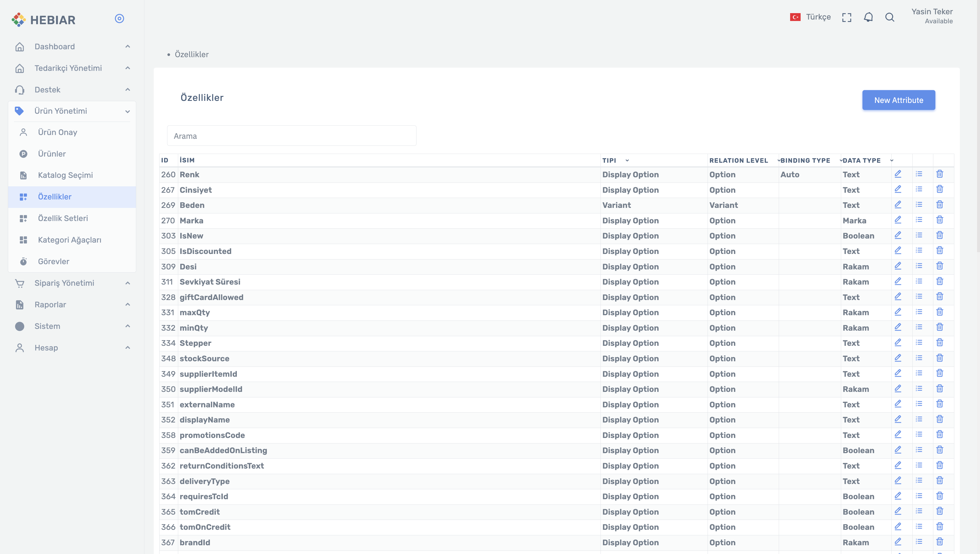Screen dimensions: 980x554
Task: Open values list for supplierModelId
Action: (919, 388)
